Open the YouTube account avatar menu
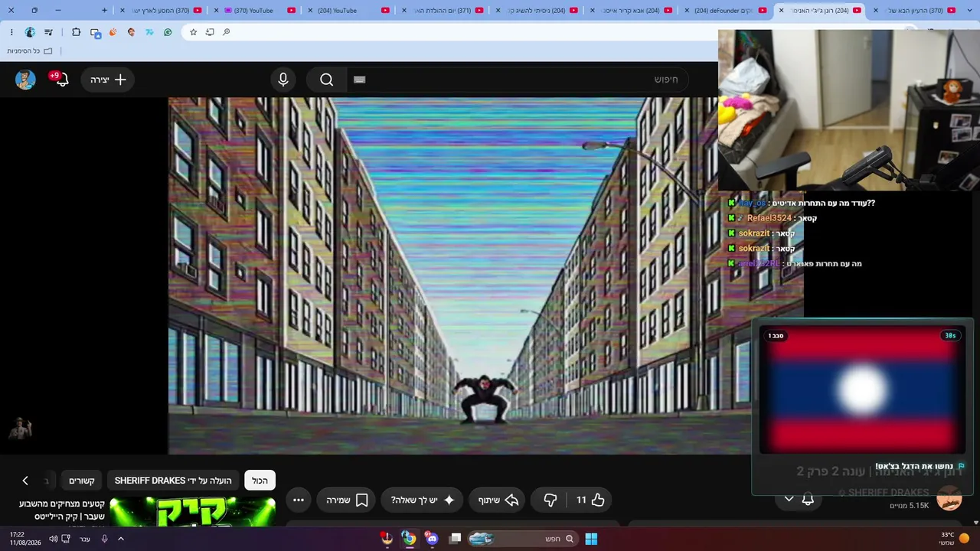Viewport: 980px width, 551px height. [25, 80]
